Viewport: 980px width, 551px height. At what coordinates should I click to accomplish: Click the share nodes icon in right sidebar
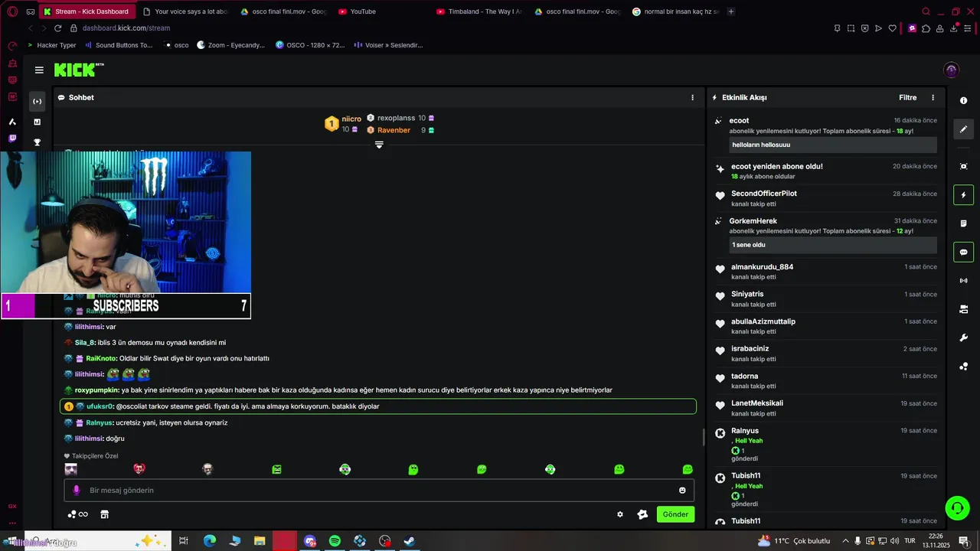(963, 367)
